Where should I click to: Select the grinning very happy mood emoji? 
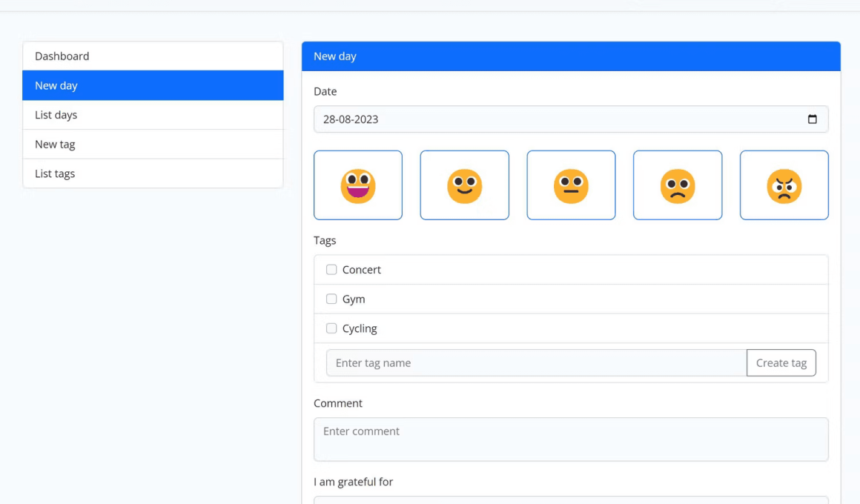click(x=357, y=185)
